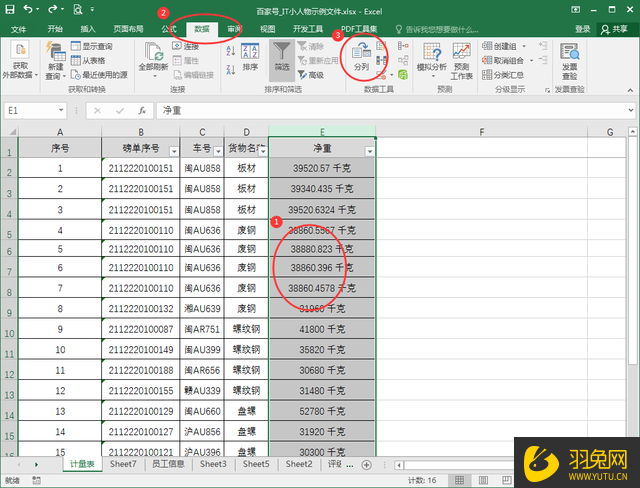Switch to sheet tab Sheet7
Image resolution: width=640 pixels, height=488 pixels.
(123, 464)
